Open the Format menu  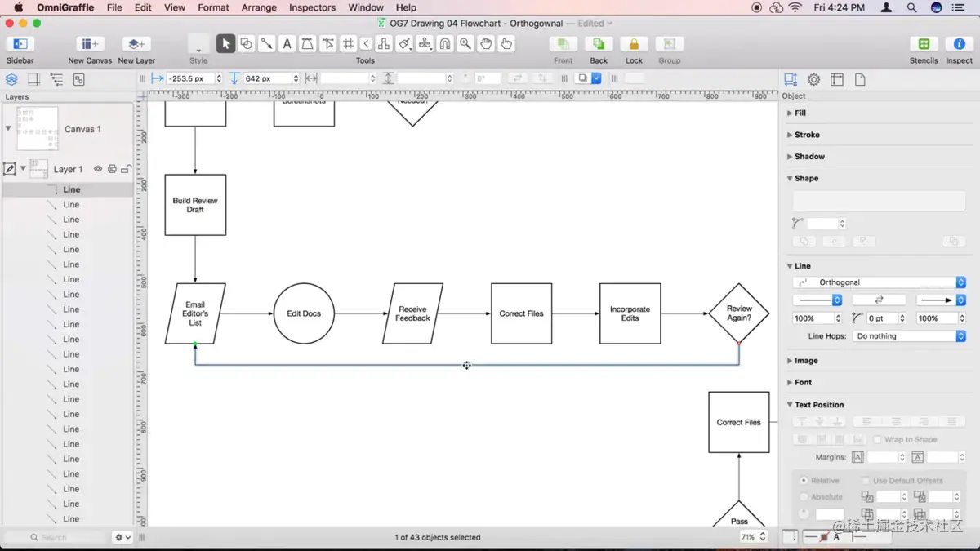pyautogui.click(x=213, y=7)
